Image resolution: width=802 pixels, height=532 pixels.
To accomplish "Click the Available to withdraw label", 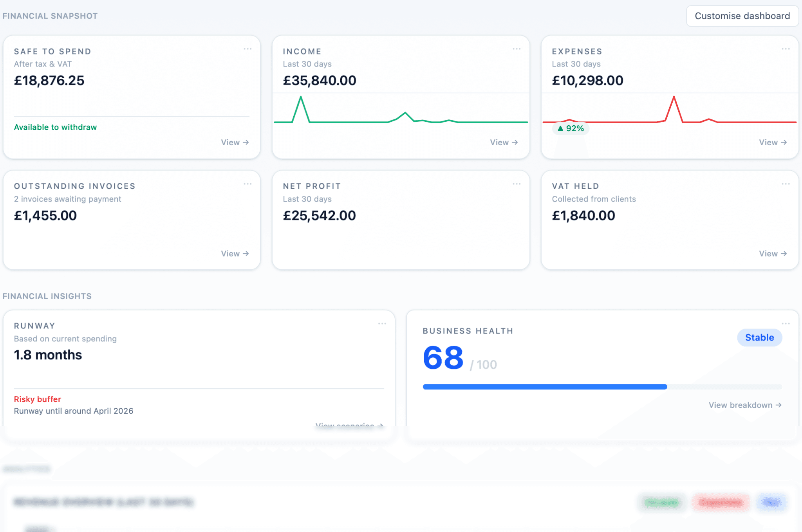I will click(55, 127).
